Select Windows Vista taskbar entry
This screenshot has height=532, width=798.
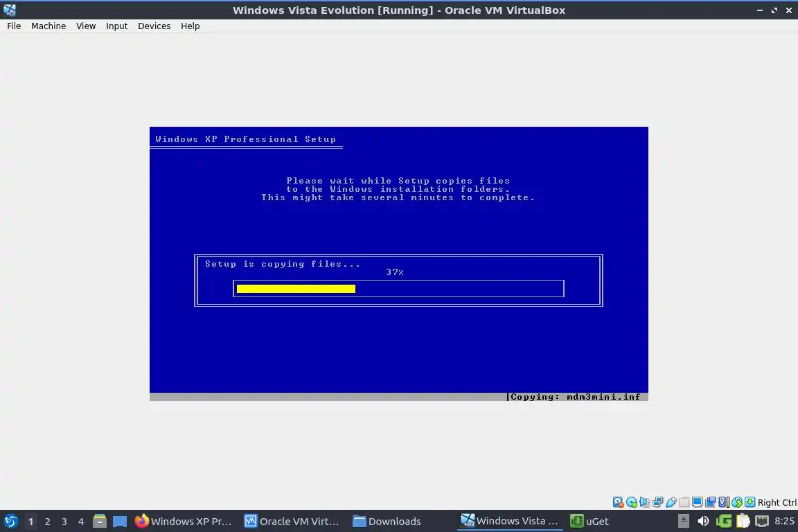(510, 522)
